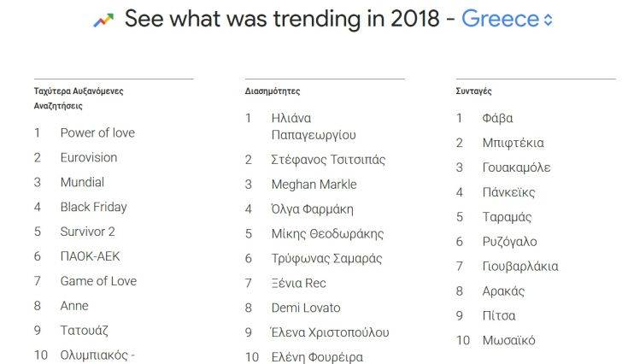The image size is (628, 364).
Task: Click the Black Friday list item
Action: [x=93, y=207]
